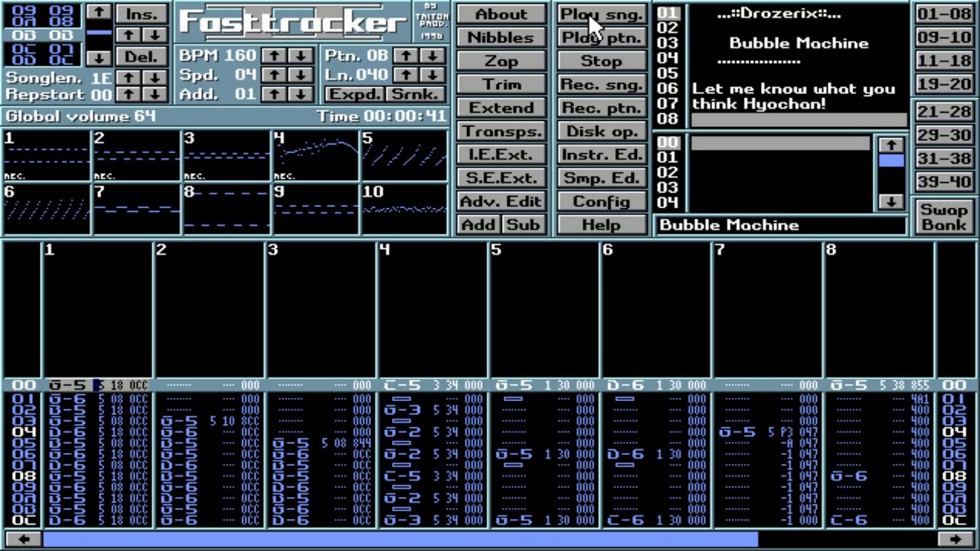Image resolution: width=980 pixels, height=551 pixels.
Task: Open the Help screen
Action: [x=601, y=224]
